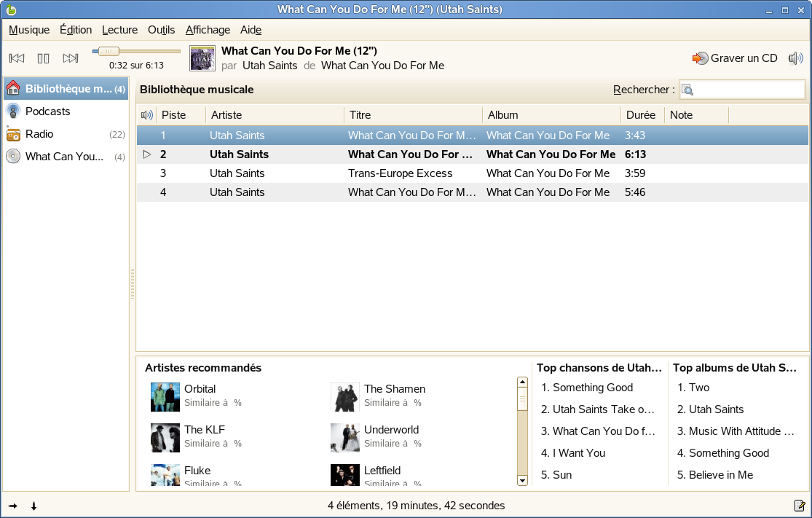The image size is (812, 518).
Task: Click the search magnifier icon
Action: click(x=687, y=90)
